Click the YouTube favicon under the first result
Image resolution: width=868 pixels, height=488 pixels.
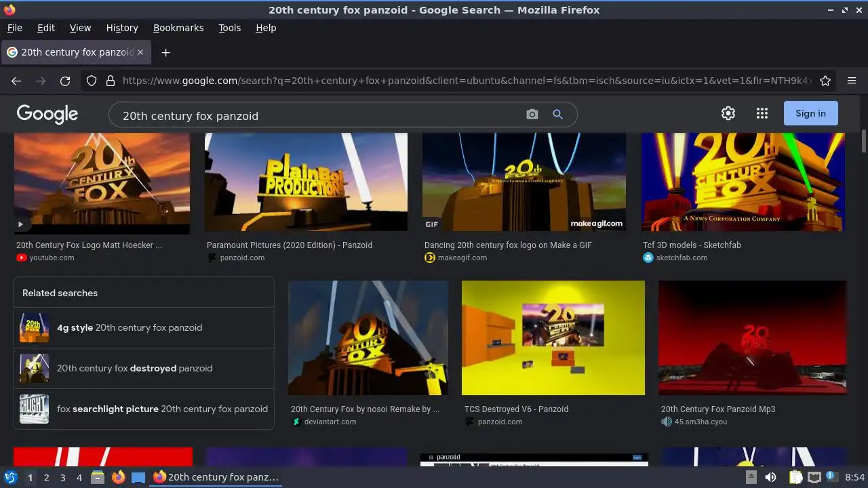pyautogui.click(x=22, y=258)
